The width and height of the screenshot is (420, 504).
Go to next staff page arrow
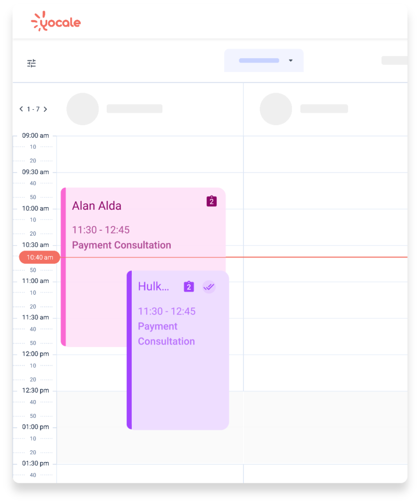(45, 109)
